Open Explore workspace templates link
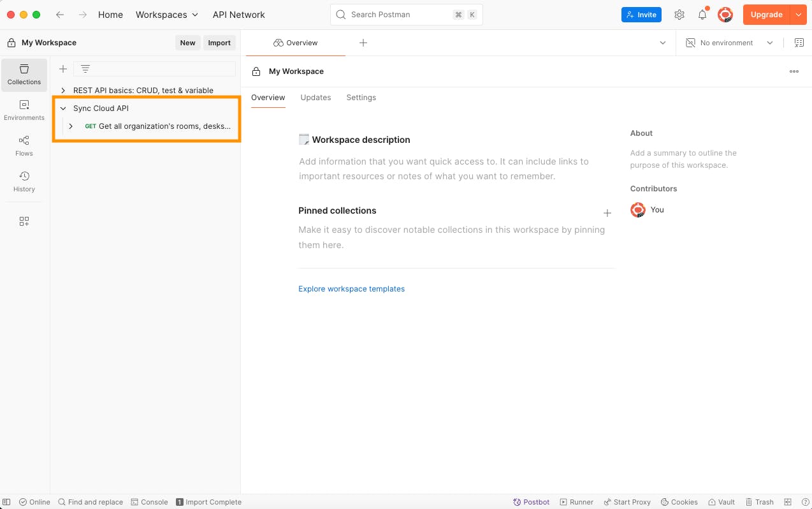Screen dimensions: 812x509 [352, 289]
